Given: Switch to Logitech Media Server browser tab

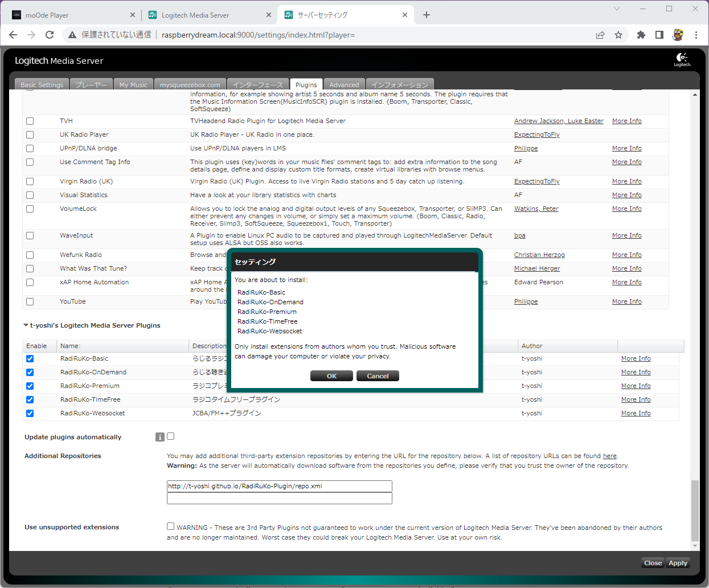Looking at the screenshot, I should (x=209, y=15).
